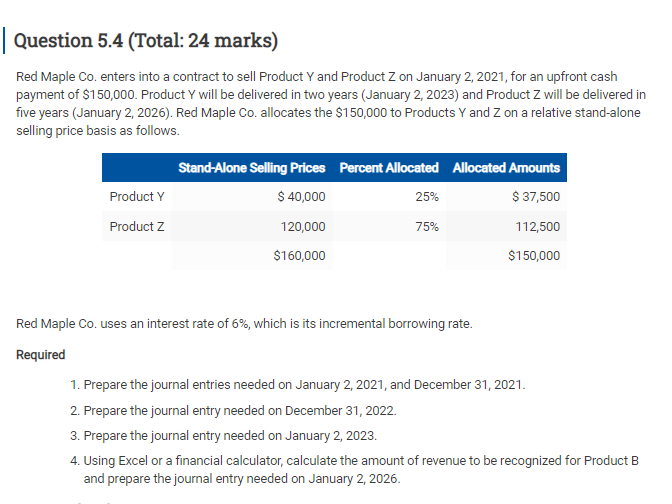Click the $160,000 total selling price cell
Image resolution: width=672 pixels, height=504 pixels.
pyautogui.click(x=299, y=256)
